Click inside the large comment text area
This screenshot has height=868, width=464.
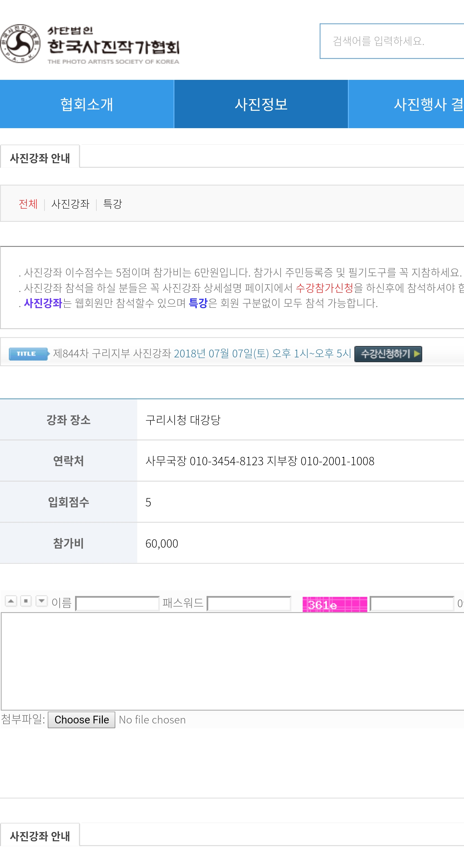pyautogui.click(x=233, y=661)
